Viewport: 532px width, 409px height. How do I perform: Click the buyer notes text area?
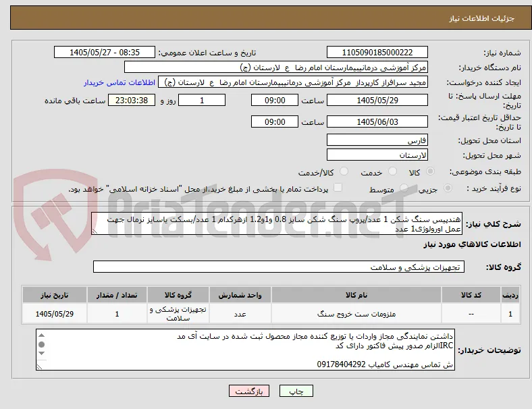pyautogui.click(x=245, y=350)
